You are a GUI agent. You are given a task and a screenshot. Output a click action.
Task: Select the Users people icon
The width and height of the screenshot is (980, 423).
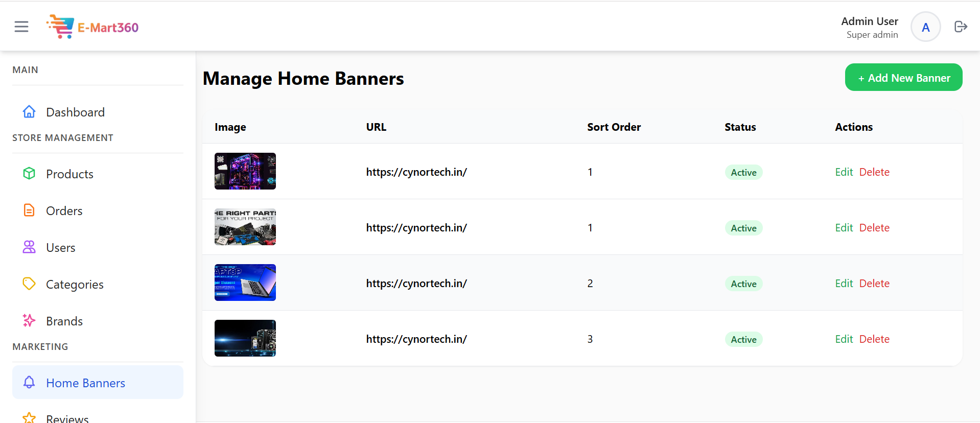point(29,247)
